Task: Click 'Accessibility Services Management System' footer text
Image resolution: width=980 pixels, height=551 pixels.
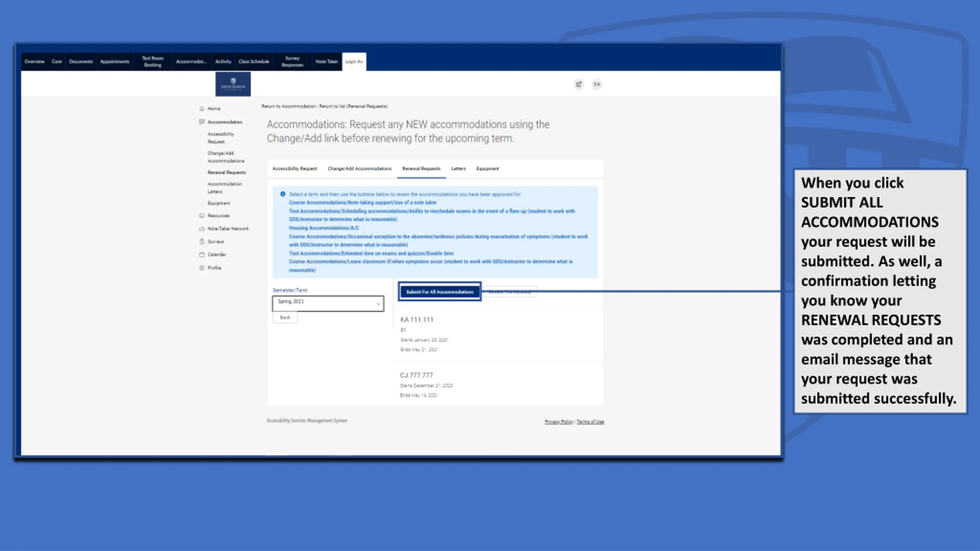Action: [x=307, y=421]
